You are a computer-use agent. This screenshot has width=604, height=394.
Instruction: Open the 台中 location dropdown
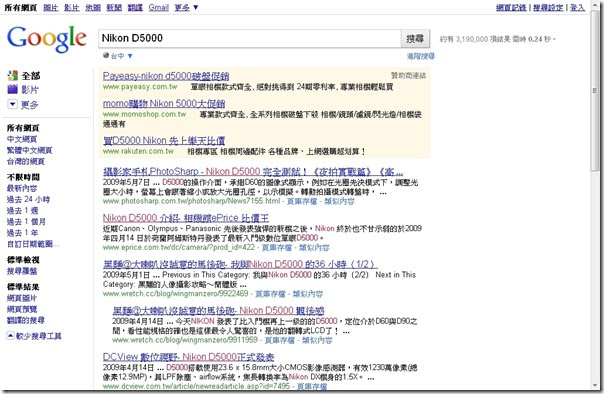pos(118,56)
